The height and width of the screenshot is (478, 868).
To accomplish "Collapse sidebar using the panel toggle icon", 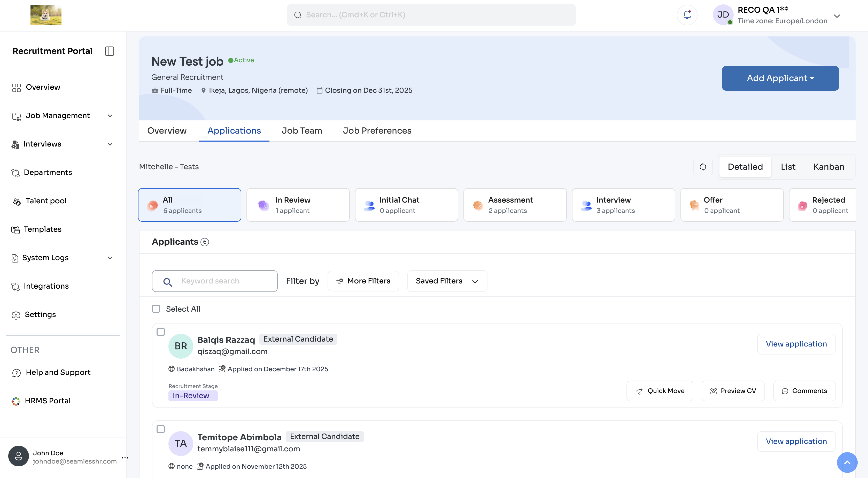I will [x=109, y=51].
